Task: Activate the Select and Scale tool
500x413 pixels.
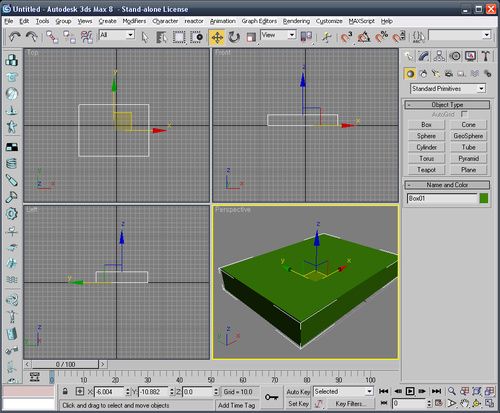Action: [251, 37]
